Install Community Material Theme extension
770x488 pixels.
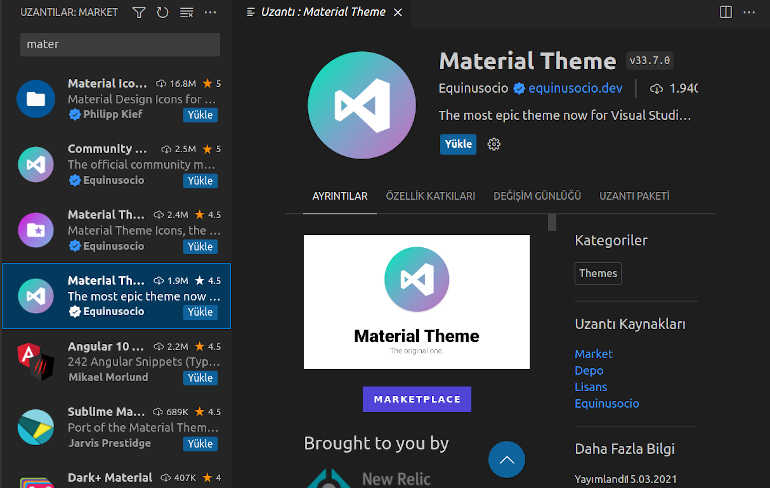(200, 181)
